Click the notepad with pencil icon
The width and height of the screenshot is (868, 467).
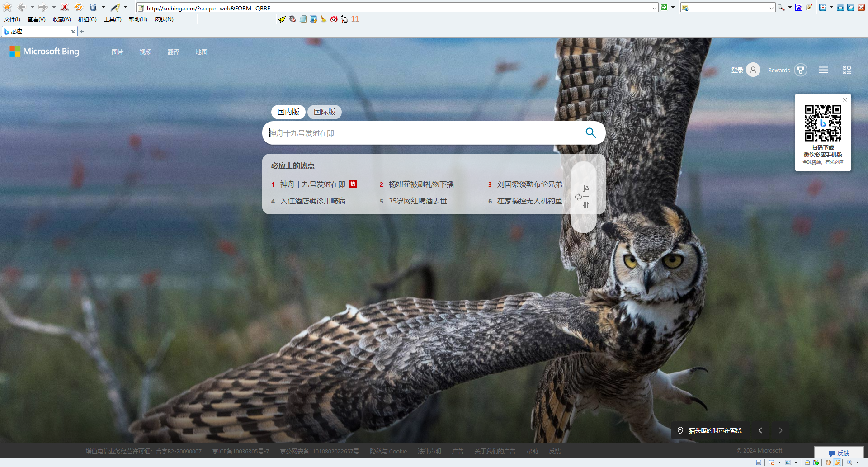[809, 7]
